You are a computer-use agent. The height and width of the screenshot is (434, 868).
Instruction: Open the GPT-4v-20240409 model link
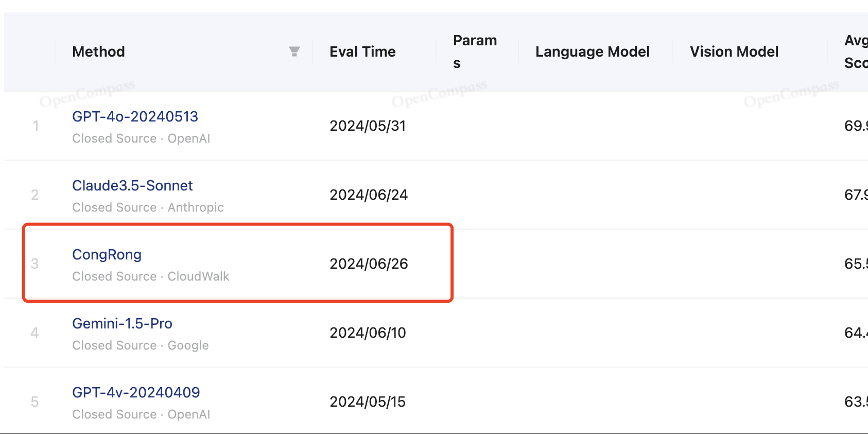pos(136,393)
